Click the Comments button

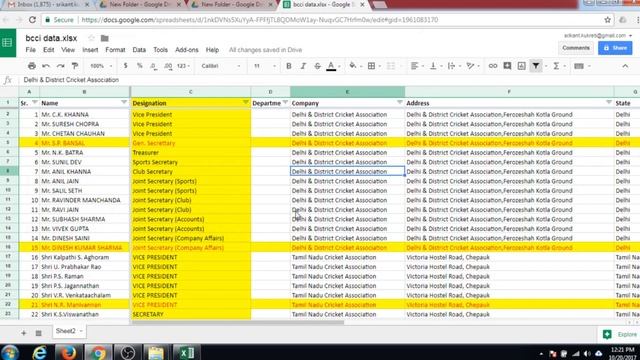pyautogui.click(x=576, y=48)
